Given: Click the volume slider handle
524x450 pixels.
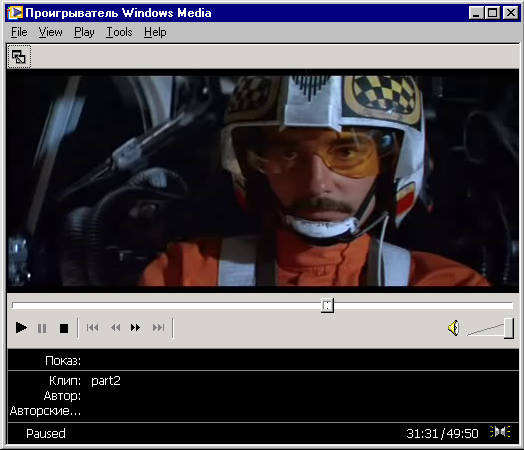Looking at the screenshot, I should (x=509, y=328).
